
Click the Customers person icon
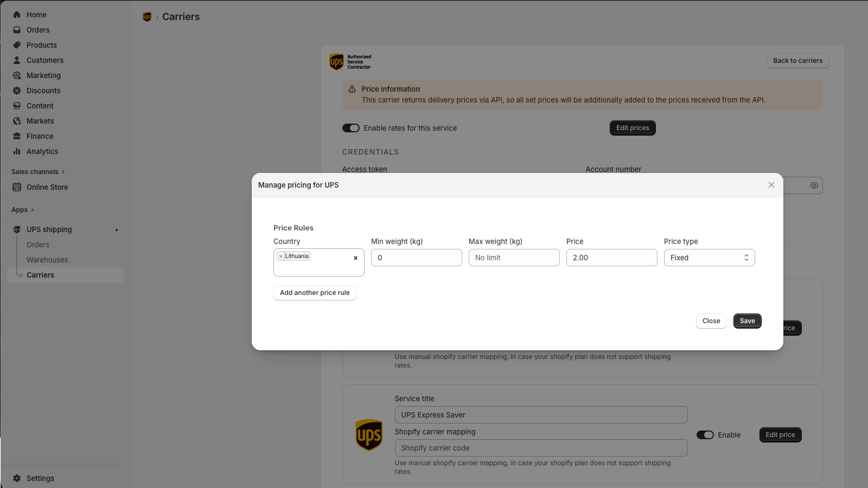17,60
